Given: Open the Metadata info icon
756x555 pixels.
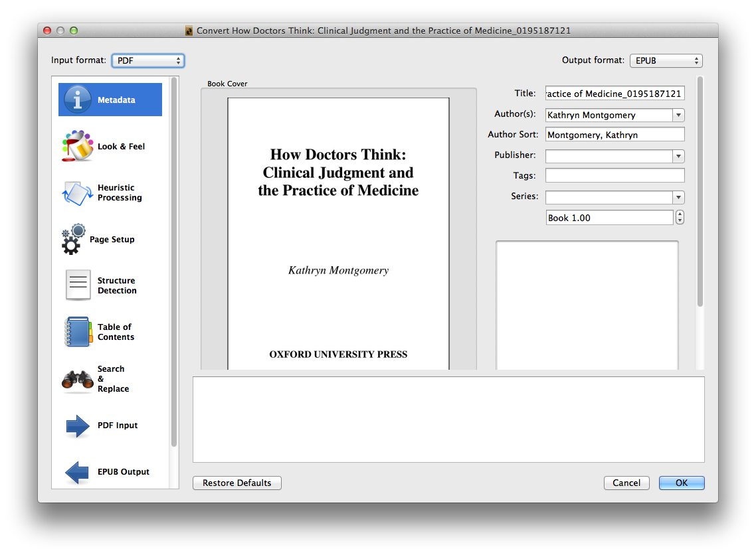Looking at the screenshot, I should 77,99.
